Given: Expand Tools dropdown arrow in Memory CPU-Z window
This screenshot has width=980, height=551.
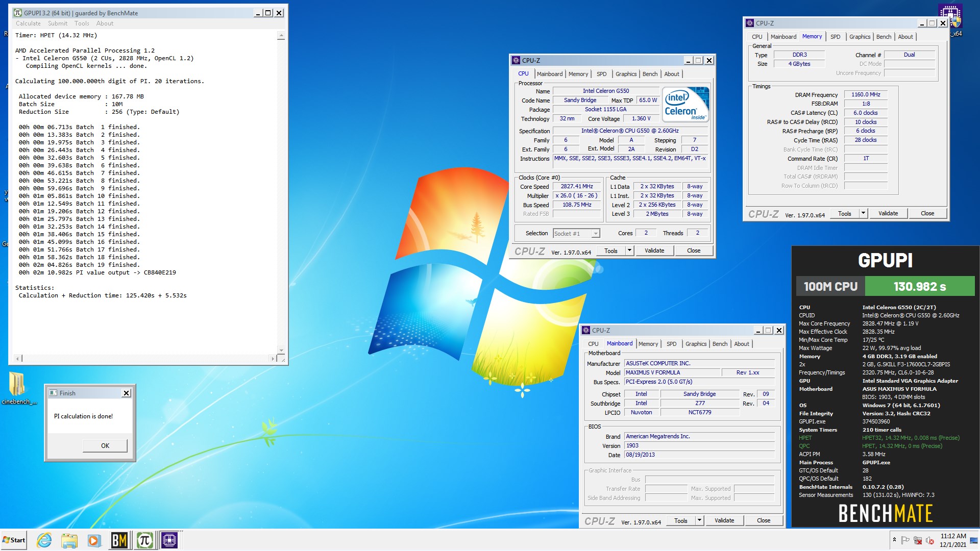Looking at the screenshot, I should (x=863, y=213).
